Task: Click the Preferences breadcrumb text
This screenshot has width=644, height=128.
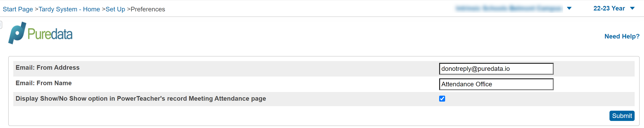Action: point(148,9)
